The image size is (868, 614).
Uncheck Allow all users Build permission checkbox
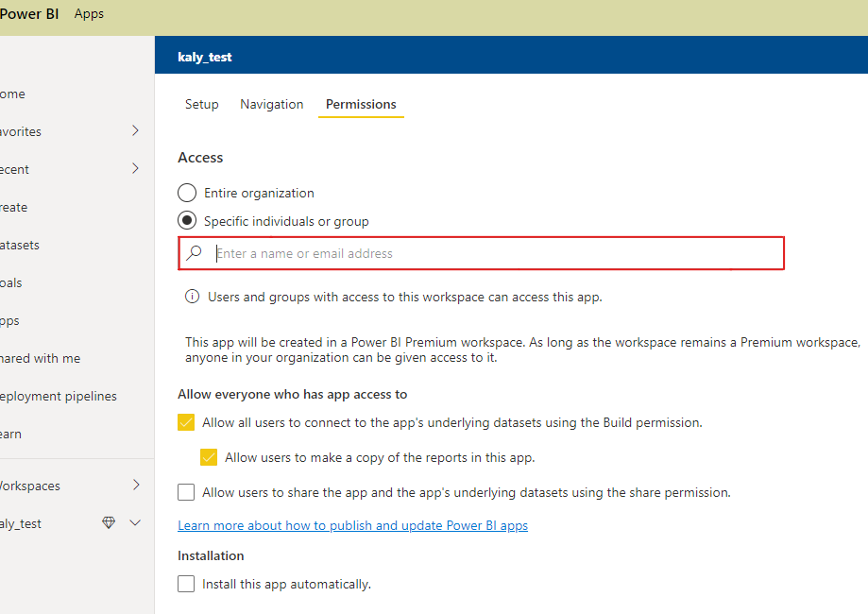click(x=186, y=422)
